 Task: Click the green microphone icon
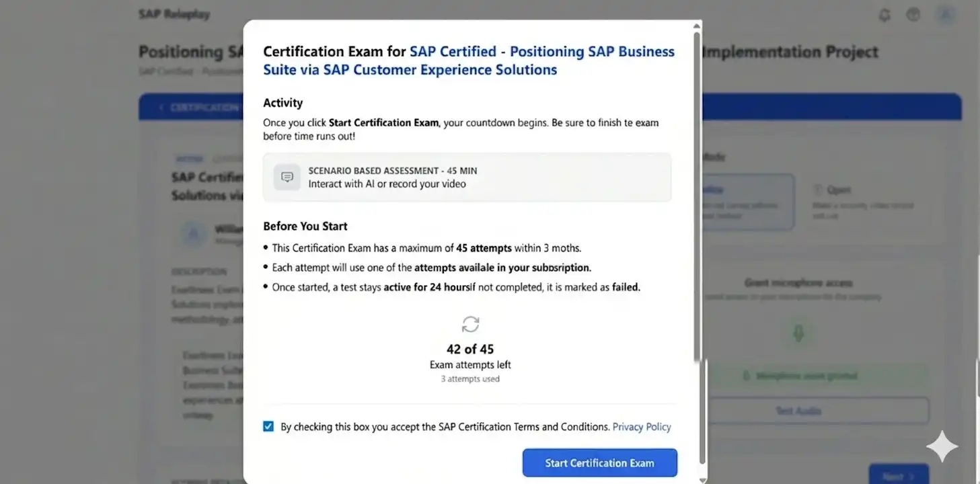point(798,333)
